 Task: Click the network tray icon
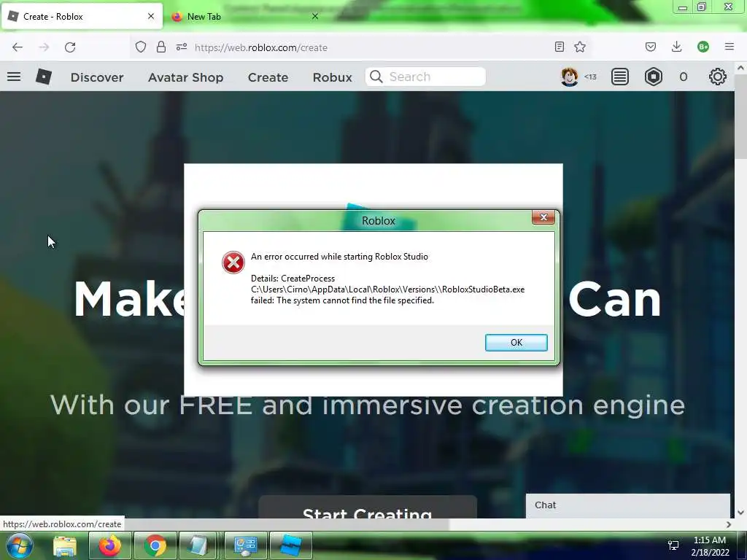click(x=673, y=545)
